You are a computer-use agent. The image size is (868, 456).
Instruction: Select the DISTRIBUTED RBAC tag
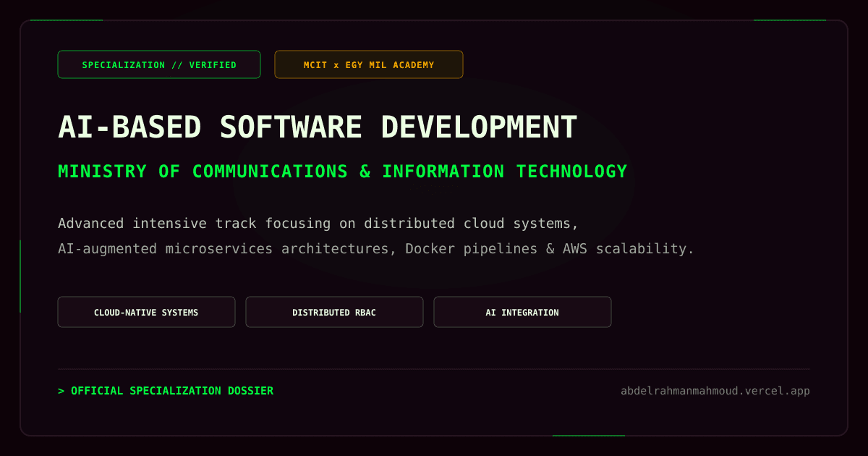tap(334, 312)
